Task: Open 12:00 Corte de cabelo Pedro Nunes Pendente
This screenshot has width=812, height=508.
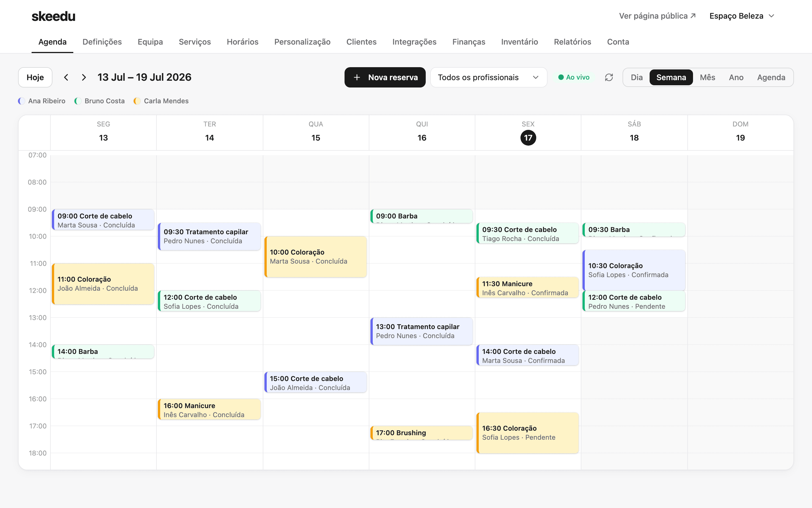Action: coord(634,301)
